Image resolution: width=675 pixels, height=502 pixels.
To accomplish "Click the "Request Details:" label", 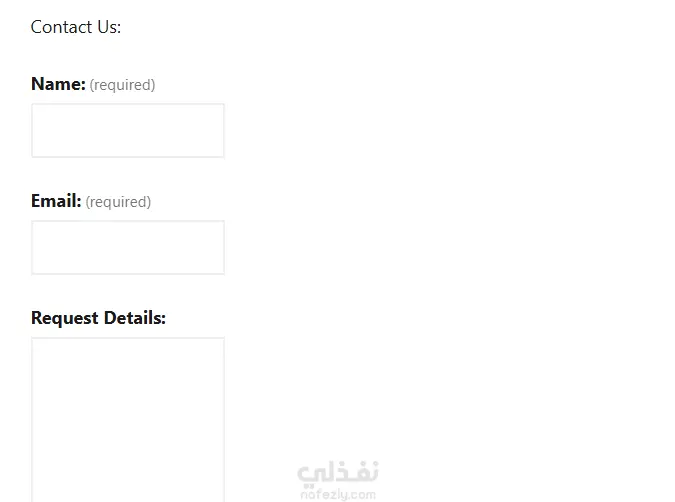I will [x=98, y=318].
